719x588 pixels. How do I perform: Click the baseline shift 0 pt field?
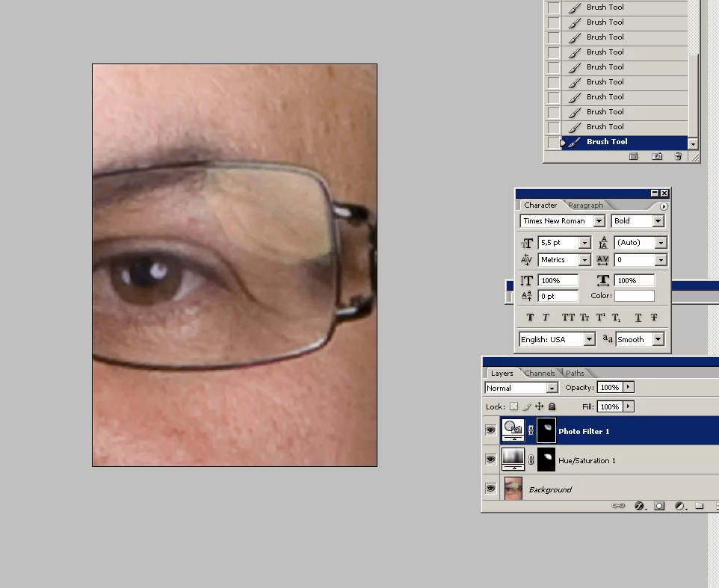pyautogui.click(x=558, y=296)
